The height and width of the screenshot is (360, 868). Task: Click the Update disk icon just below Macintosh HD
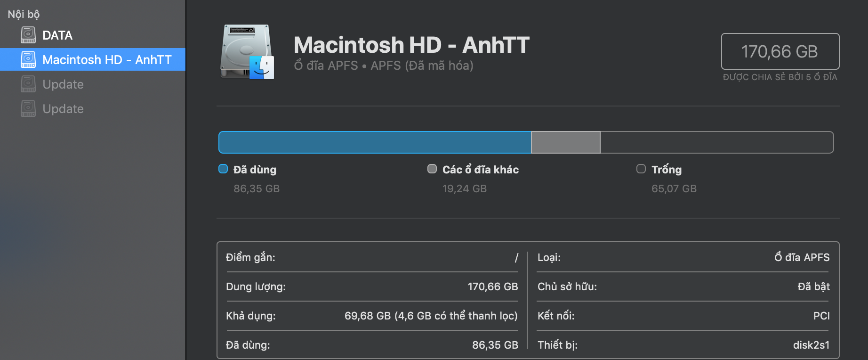28,84
